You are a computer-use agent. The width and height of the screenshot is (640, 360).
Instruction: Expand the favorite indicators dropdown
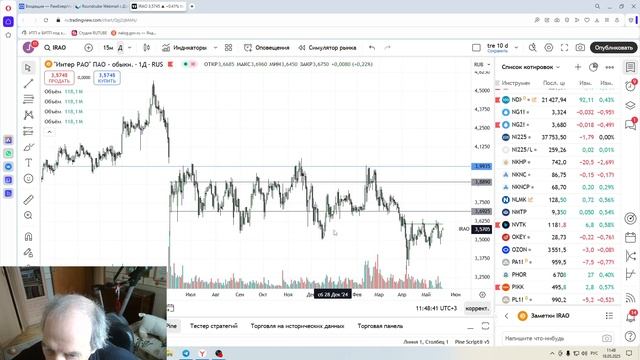pos(216,48)
